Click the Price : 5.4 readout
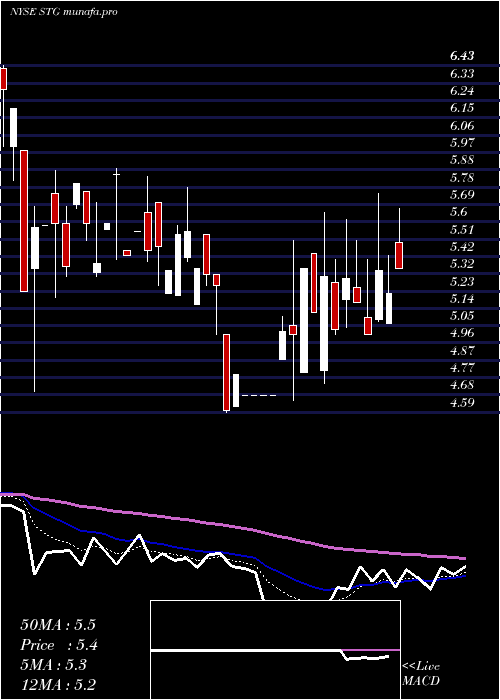500x700 pixels. point(59,645)
